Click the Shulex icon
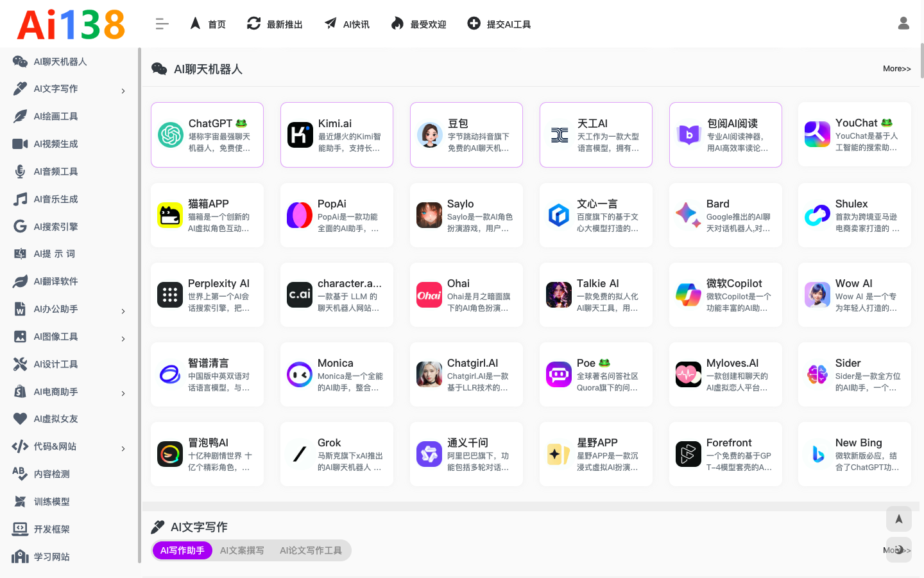 (817, 215)
